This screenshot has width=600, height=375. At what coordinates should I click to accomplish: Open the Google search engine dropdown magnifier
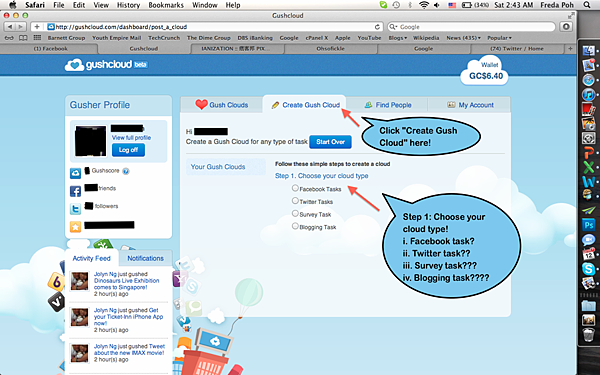pos(393,27)
